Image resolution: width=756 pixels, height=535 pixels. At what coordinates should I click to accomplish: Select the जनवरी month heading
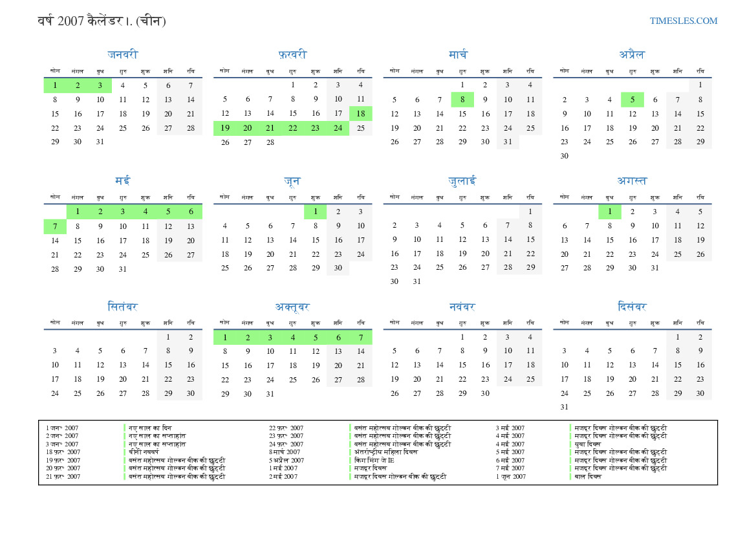(x=122, y=54)
